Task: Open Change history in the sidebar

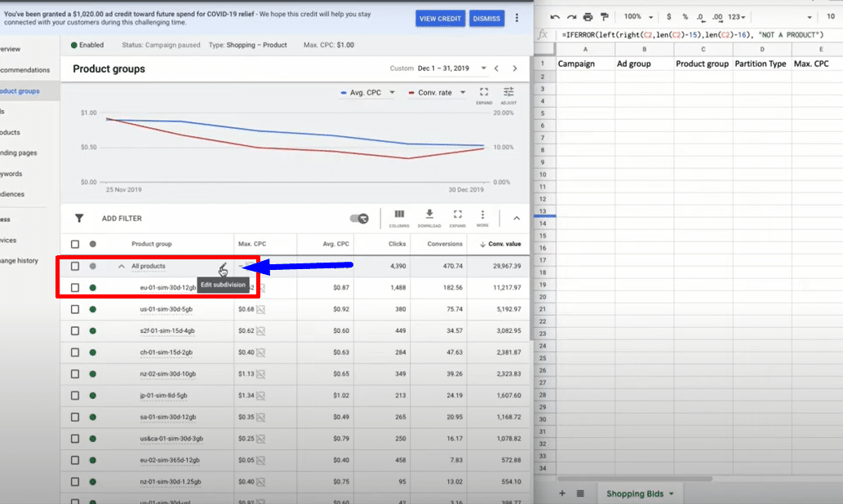Action: [x=20, y=261]
